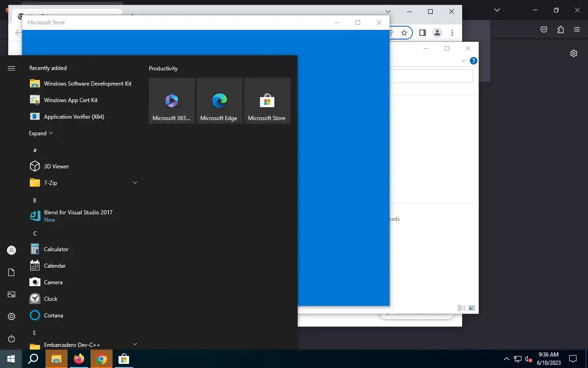
Task: Open the user account icon in Start
Action: (11, 250)
